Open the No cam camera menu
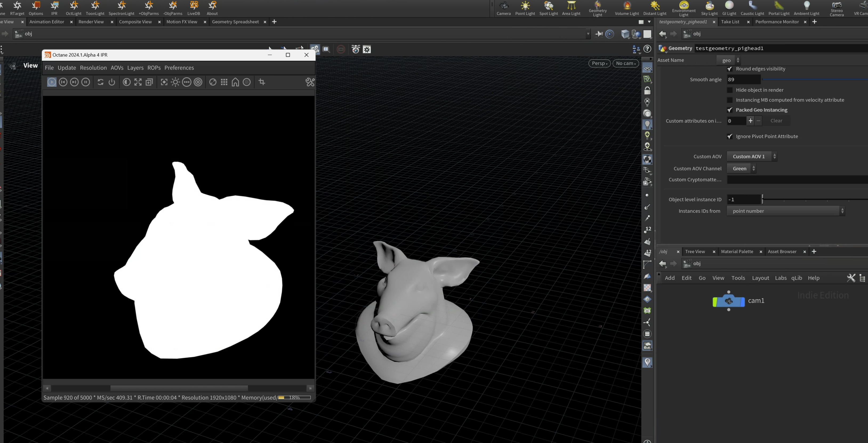868x443 pixels. click(626, 63)
